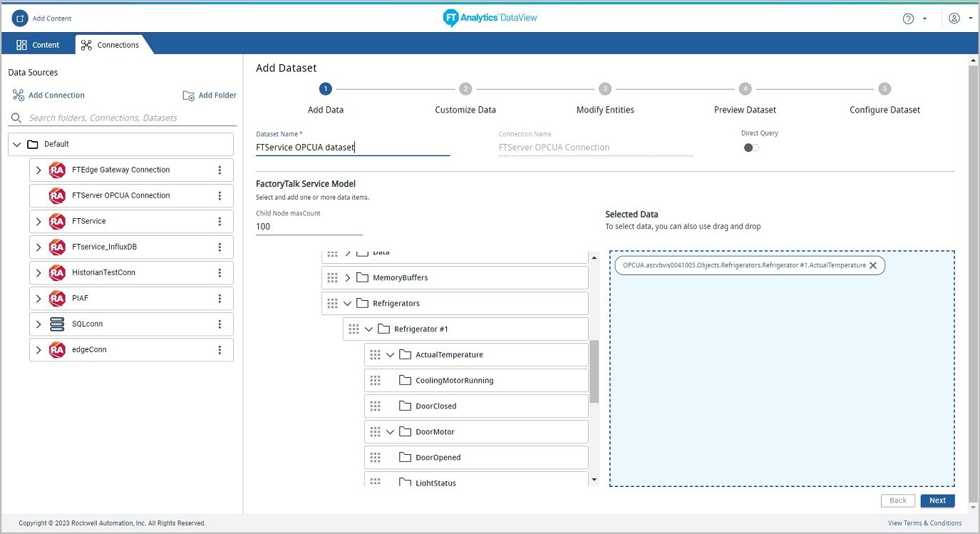Open the three-dot menu for SQLconn
This screenshot has height=534, width=980.
[x=220, y=324]
